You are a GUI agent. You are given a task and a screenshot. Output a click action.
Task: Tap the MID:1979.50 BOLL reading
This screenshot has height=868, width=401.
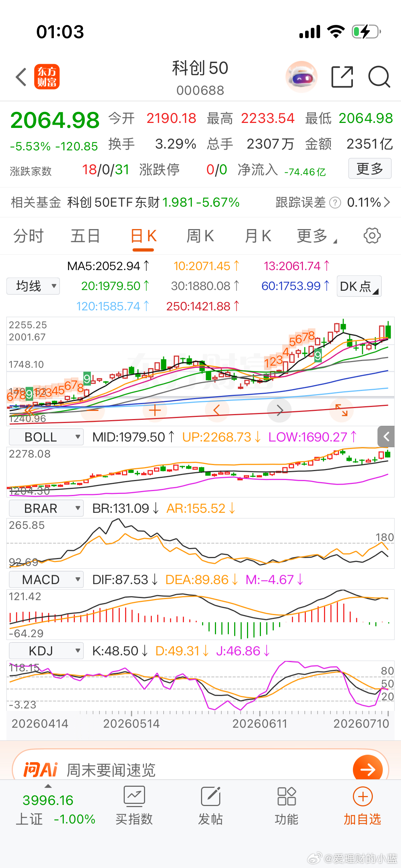click(134, 437)
